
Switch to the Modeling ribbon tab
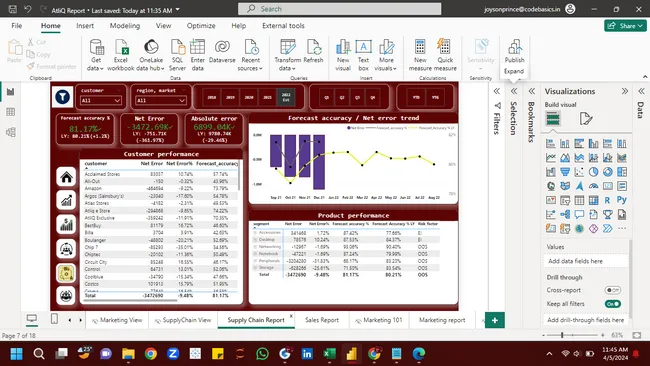pyautogui.click(x=125, y=26)
